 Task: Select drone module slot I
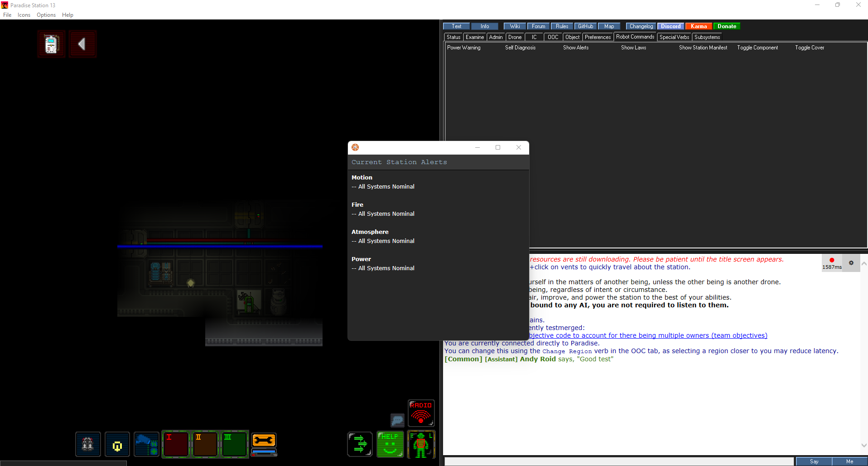[x=176, y=444]
